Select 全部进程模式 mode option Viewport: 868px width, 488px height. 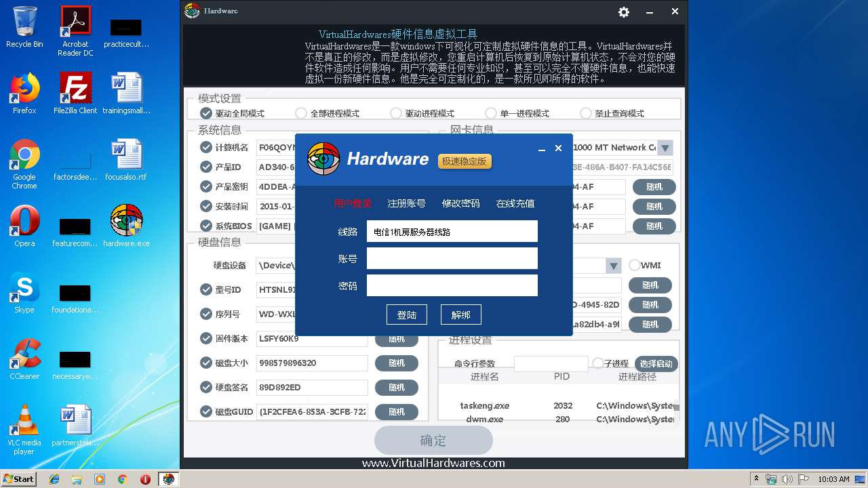[327, 113]
